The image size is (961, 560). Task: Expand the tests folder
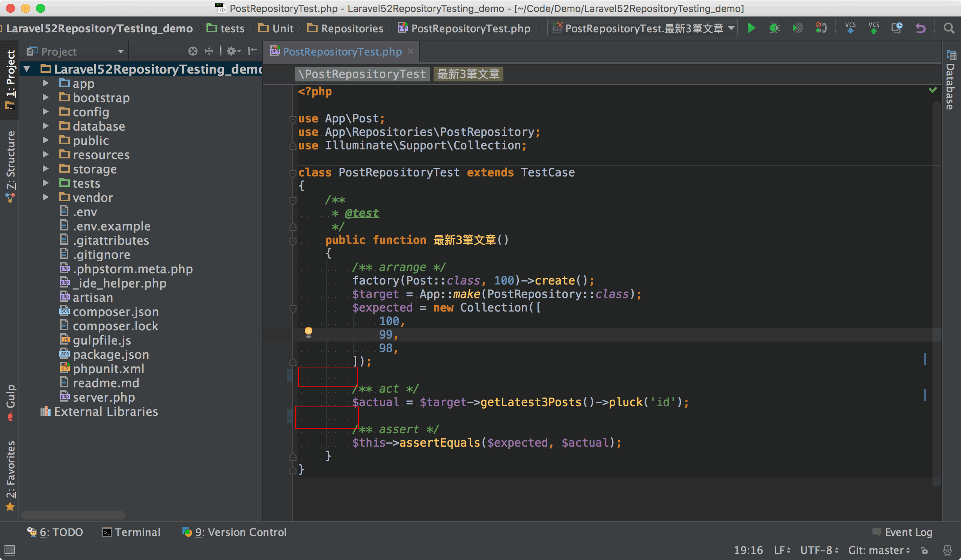(x=45, y=183)
